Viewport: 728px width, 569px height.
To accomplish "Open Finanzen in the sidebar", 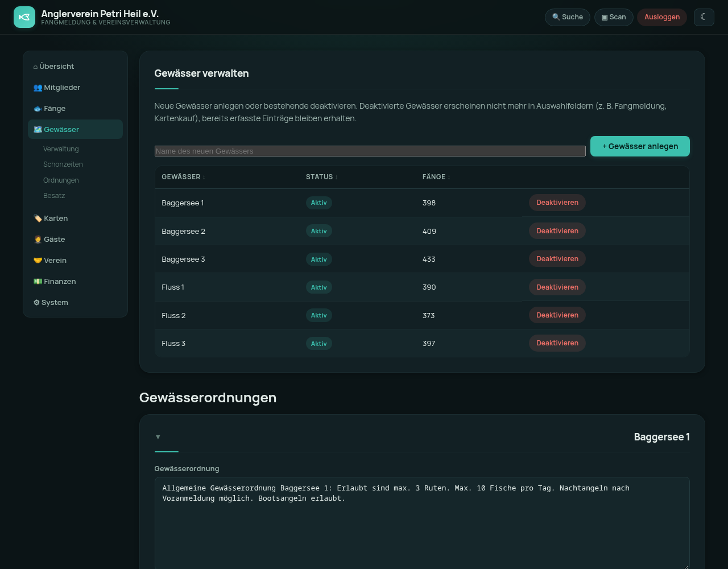I will pos(75,281).
